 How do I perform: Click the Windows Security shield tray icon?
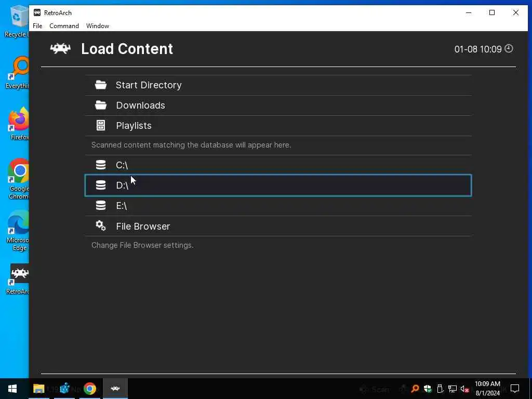pyautogui.click(x=428, y=389)
